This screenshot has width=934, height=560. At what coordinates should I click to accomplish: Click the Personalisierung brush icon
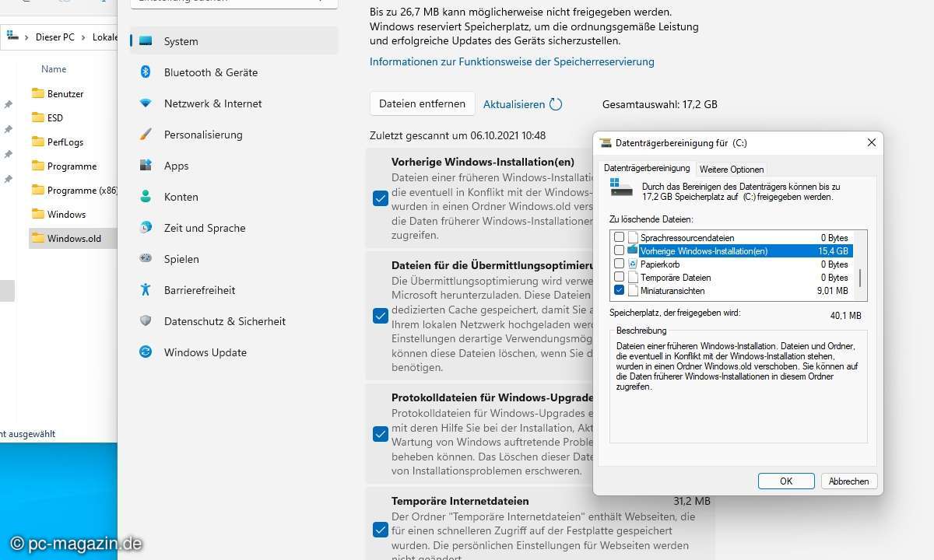146,134
